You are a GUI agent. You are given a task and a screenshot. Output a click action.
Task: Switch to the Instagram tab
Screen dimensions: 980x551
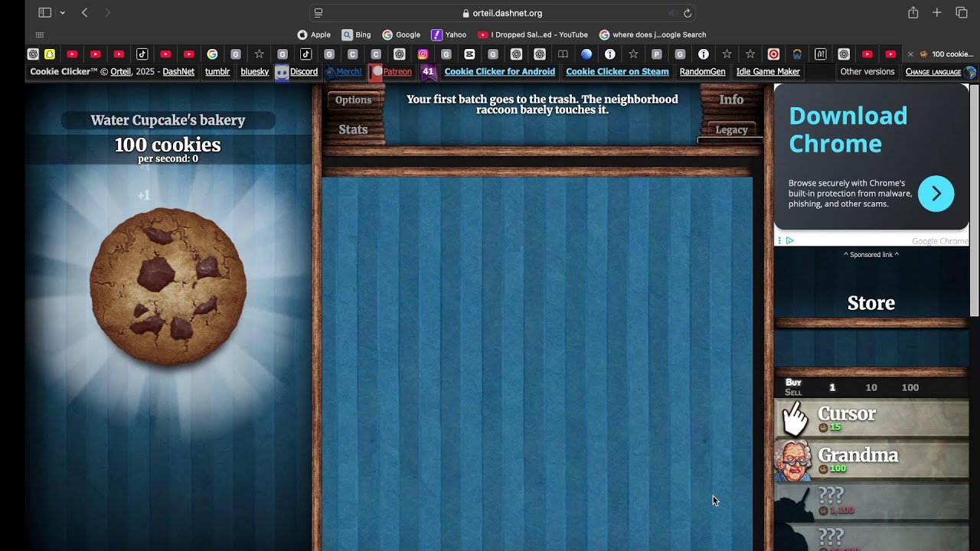423,54
